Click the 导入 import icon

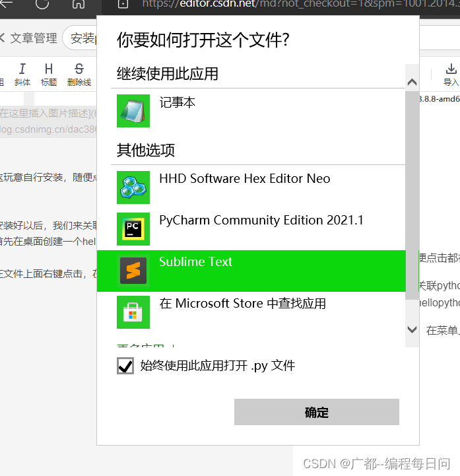click(451, 75)
